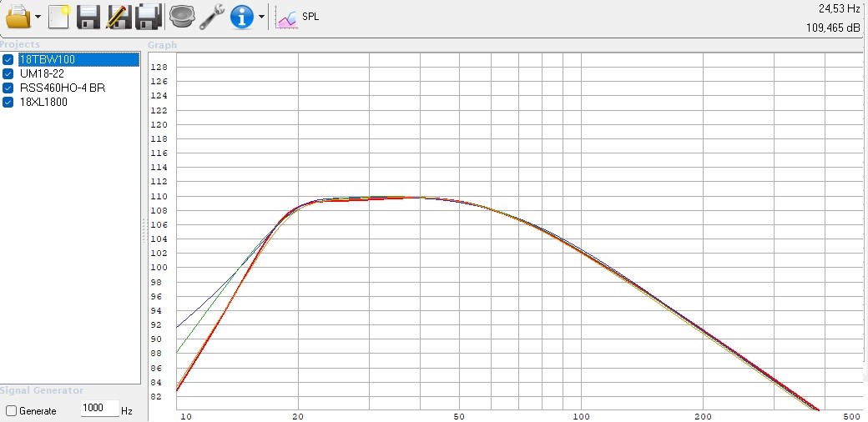Image resolution: width=868 pixels, height=422 pixels.
Task: Click the Save As floppy with pencil icon
Action: pyautogui.click(x=119, y=16)
